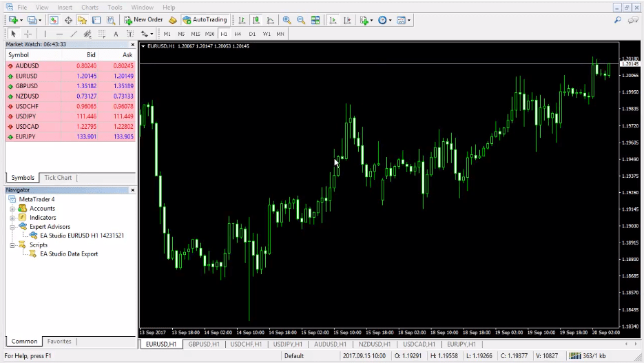
Task: Launch MetaEditor from the toolbar
Action: (x=173, y=20)
